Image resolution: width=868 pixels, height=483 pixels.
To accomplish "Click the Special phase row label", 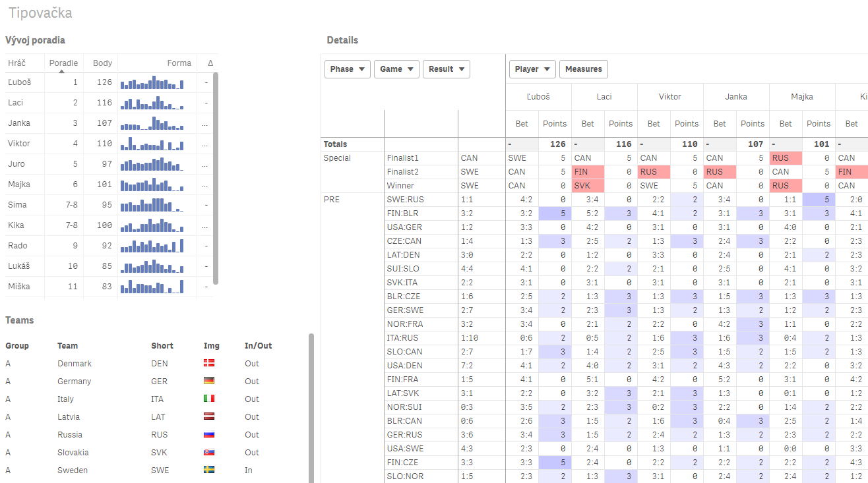I will (x=337, y=157).
